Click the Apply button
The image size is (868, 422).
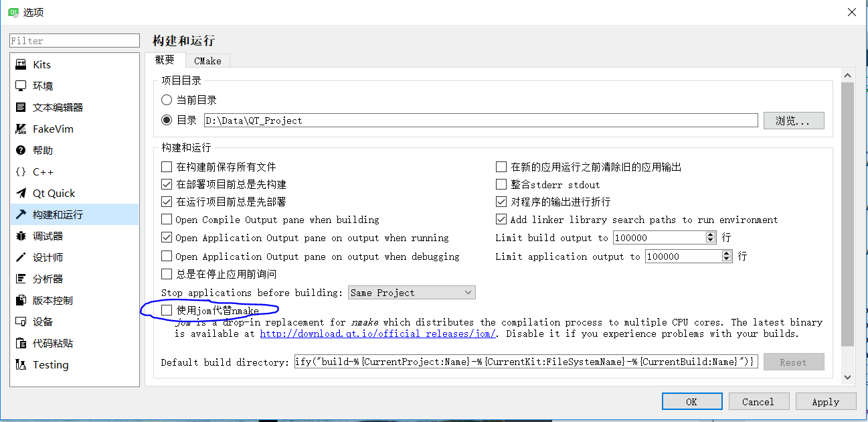click(x=825, y=401)
